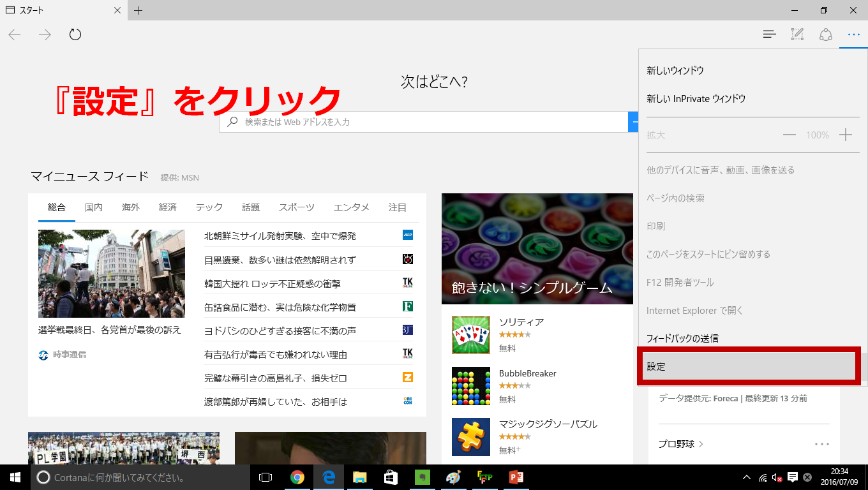Toggle the More actions ellipsis menu
The image size is (868, 490).
coord(854,34)
